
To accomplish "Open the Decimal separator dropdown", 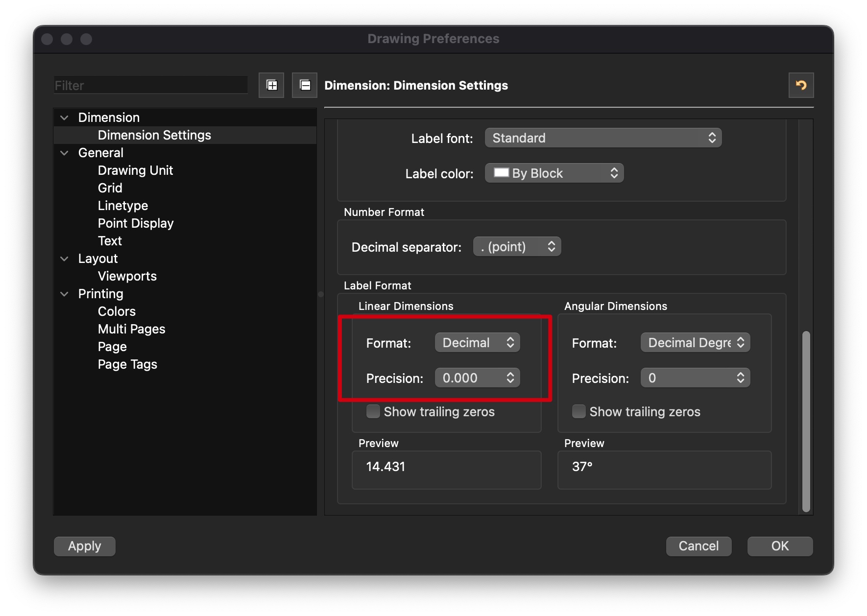I will 517,247.
